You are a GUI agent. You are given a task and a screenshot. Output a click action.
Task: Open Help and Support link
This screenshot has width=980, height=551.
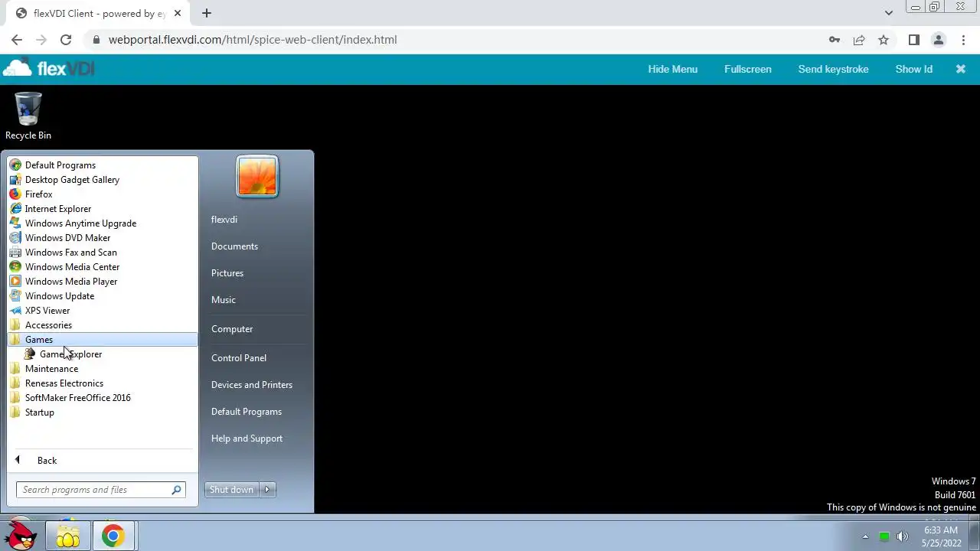(x=247, y=439)
